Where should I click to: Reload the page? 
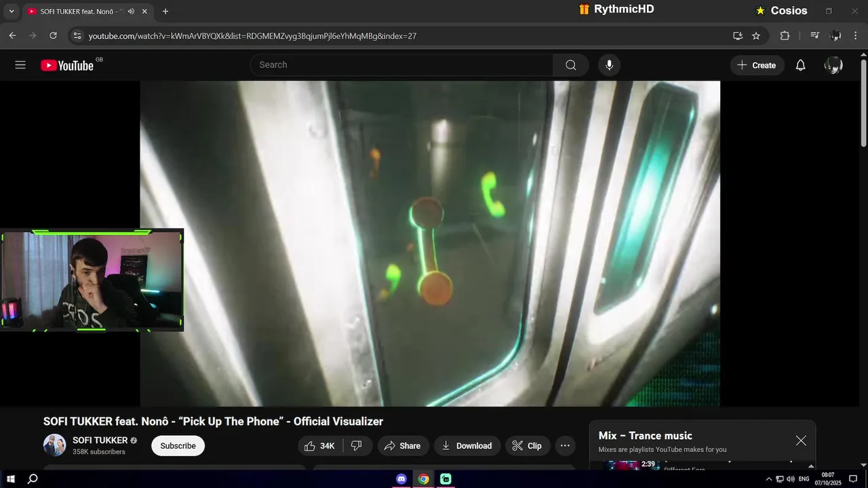(x=53, y=36)
